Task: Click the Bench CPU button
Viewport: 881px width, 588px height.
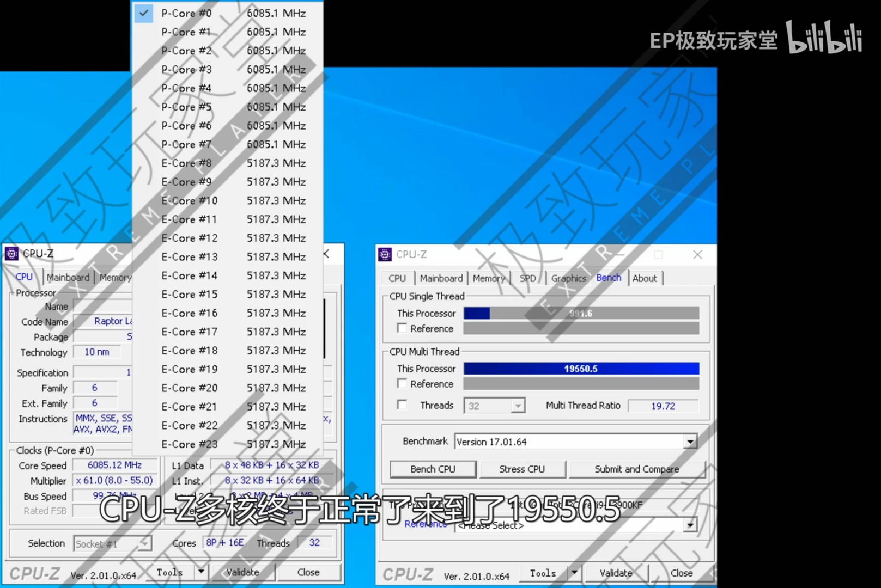Action: 433,469
